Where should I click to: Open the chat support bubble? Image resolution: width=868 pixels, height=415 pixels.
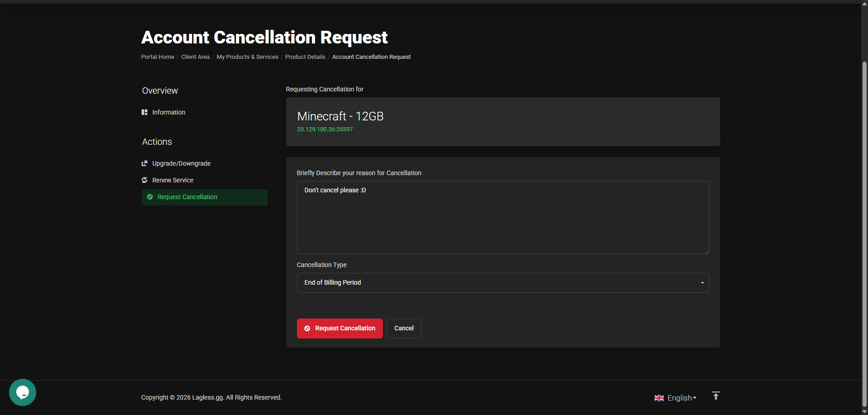pos(22,392)
